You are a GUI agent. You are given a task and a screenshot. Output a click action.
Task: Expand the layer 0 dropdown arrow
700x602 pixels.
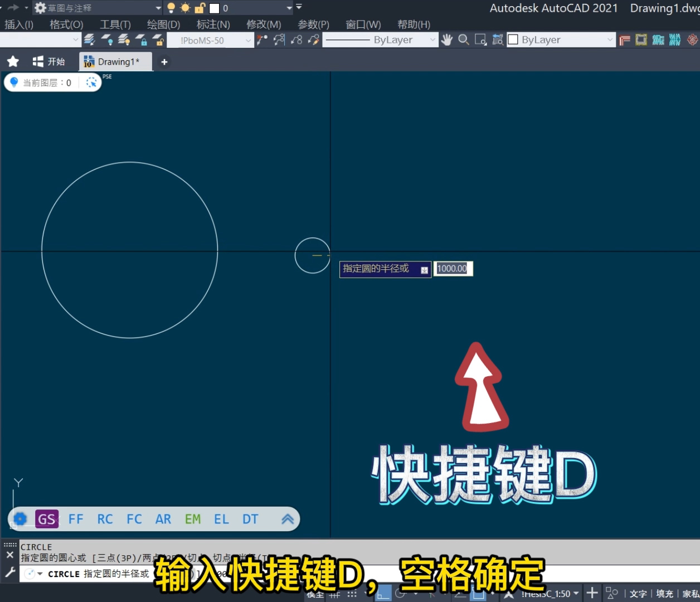(289, 8)
